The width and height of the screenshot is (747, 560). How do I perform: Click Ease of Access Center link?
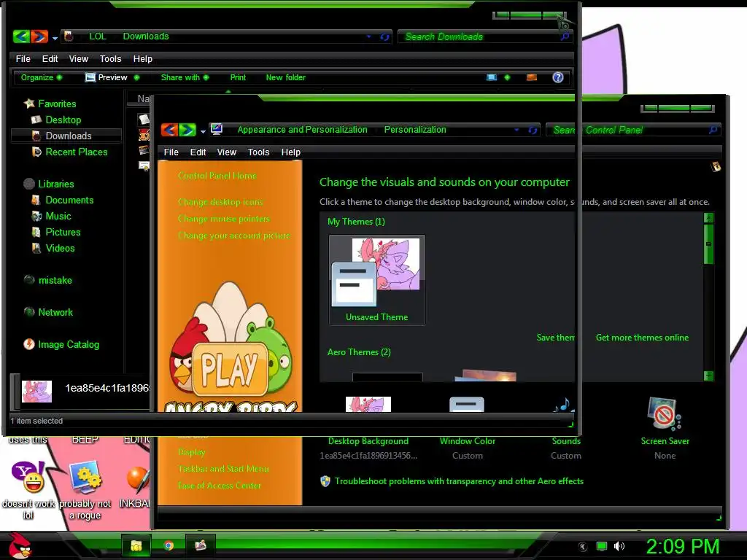tap(219, 486)
